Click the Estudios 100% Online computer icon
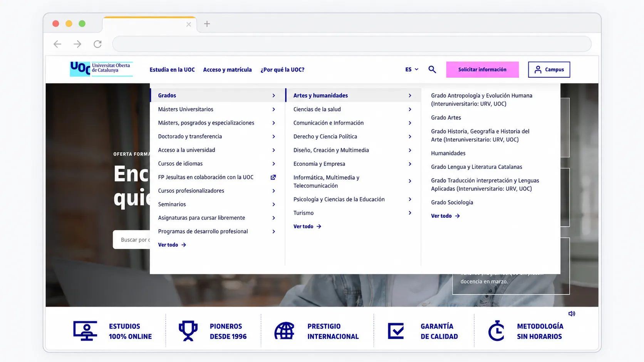644x362 pixels. pyautogui.click(x=85, y=331)
